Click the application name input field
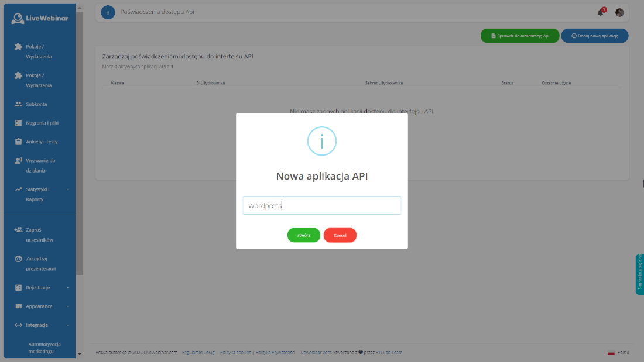The height and width of the screenshot is (362, 644). (x=321, y=205)
